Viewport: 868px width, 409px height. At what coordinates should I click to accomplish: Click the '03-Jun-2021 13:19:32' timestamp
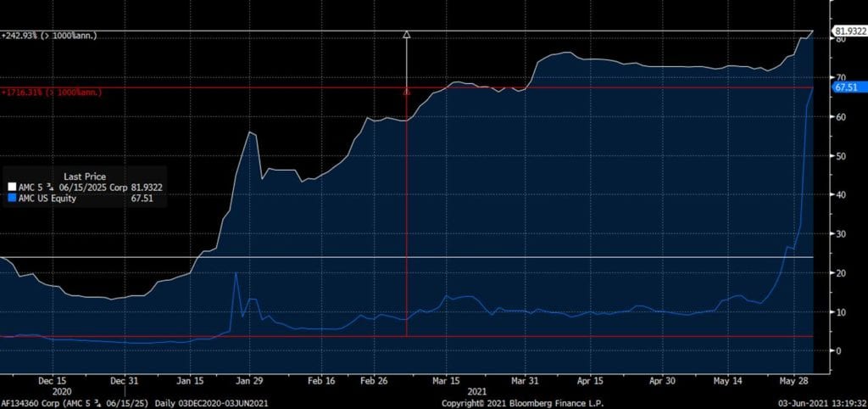click(824, 403)
